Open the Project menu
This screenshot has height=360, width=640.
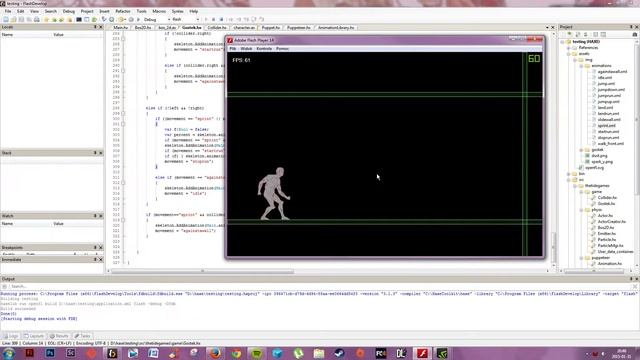click(x=87, y=11)
